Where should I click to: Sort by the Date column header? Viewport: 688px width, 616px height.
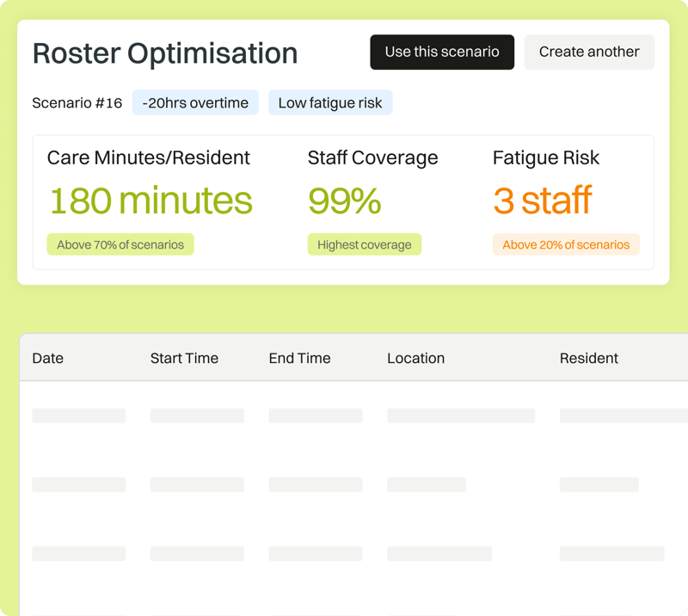tap(48, 358)
